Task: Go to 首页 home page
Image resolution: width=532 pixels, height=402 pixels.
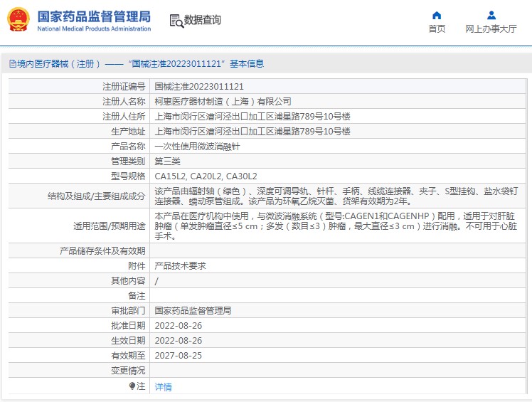Action: pos(437,29)
